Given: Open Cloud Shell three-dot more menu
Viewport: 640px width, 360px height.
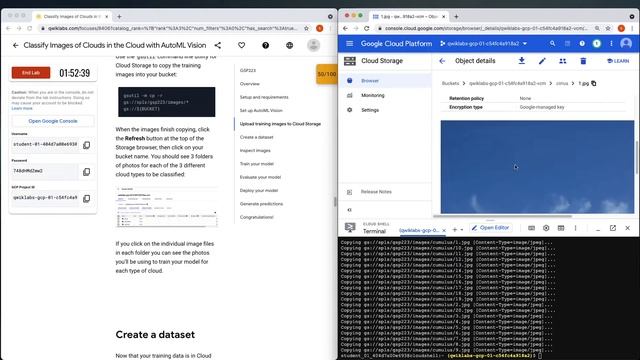Looking at the screenshot, I should tap(576, 228).
